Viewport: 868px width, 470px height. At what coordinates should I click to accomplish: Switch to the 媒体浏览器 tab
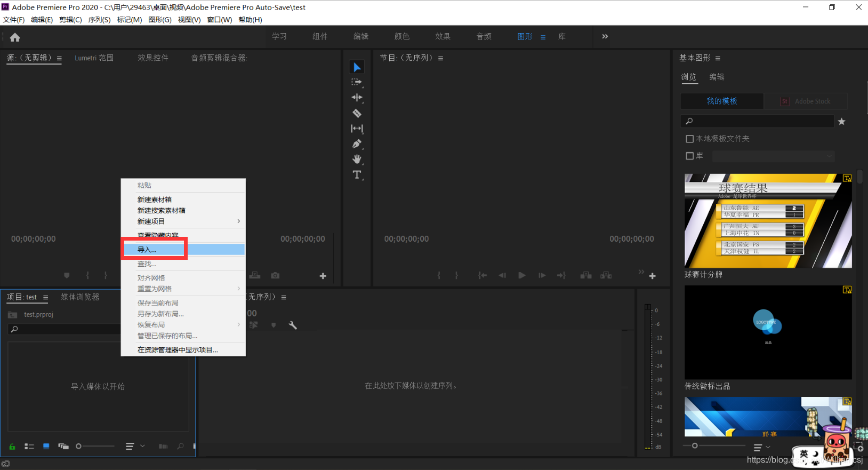[80, 297]
